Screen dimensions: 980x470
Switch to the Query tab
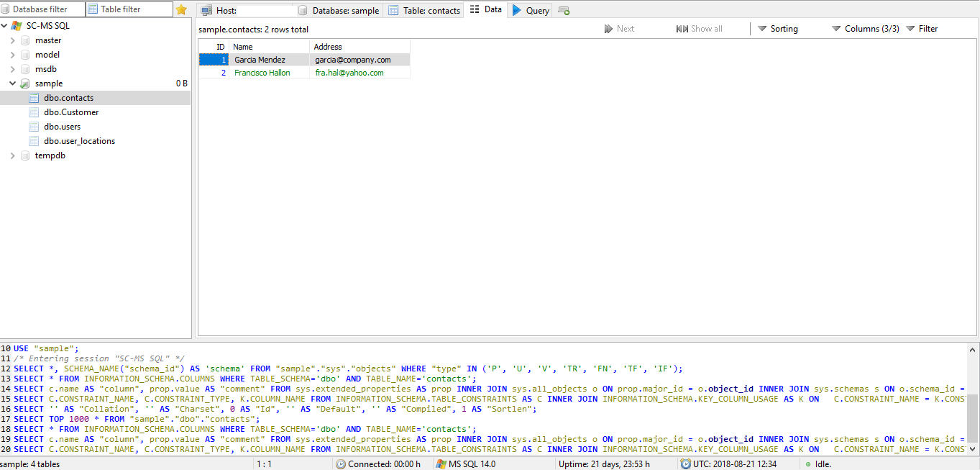pos(531,11)
